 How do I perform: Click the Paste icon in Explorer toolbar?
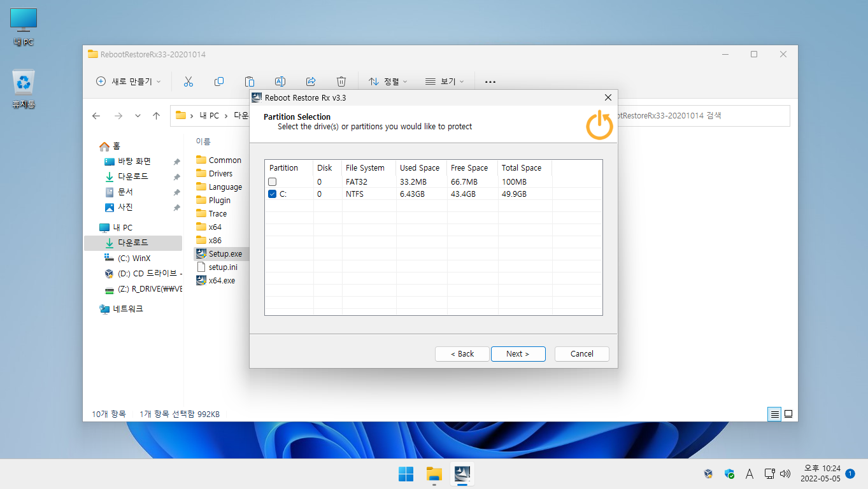pos(250,81)
